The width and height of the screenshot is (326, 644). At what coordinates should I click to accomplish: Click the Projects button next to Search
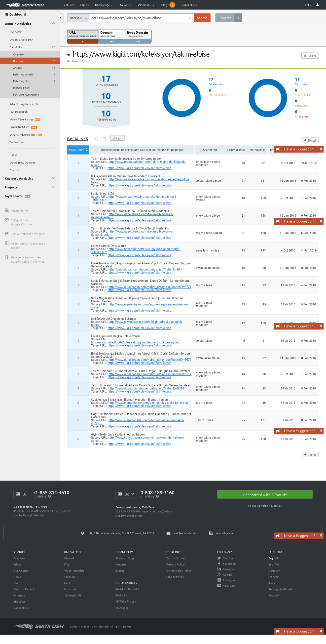(x=225, y=18)
